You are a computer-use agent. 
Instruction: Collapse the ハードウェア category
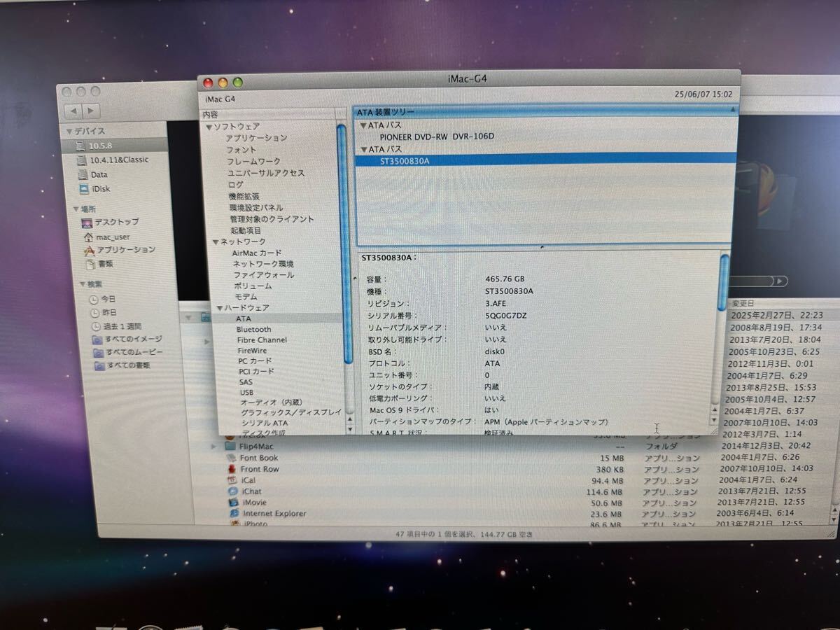pyautogui.click(x=220, y=308)
